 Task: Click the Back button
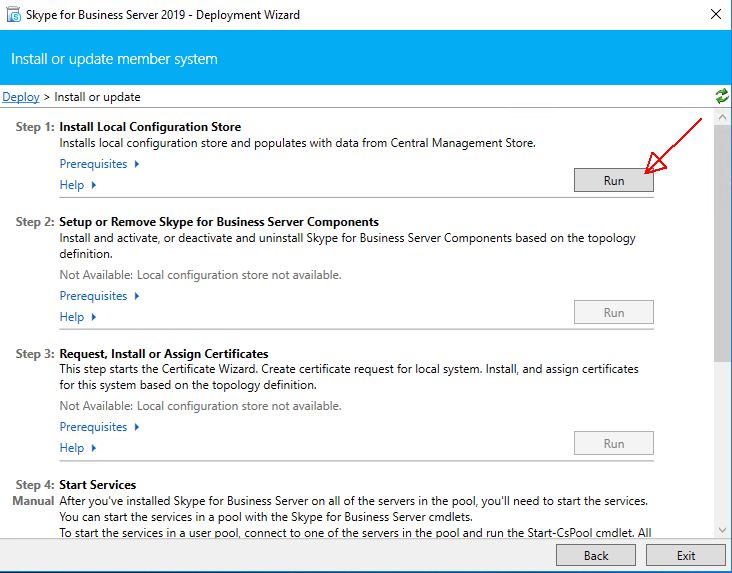[596, 555]
